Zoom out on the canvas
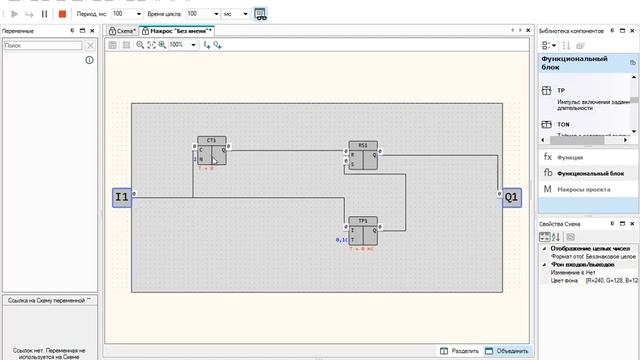 click(x=140, y=45)
